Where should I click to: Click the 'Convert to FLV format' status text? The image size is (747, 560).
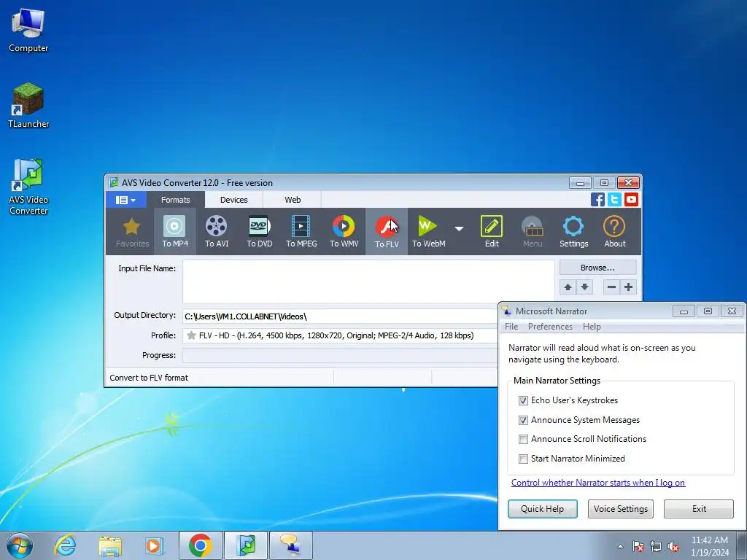(149, 378)
